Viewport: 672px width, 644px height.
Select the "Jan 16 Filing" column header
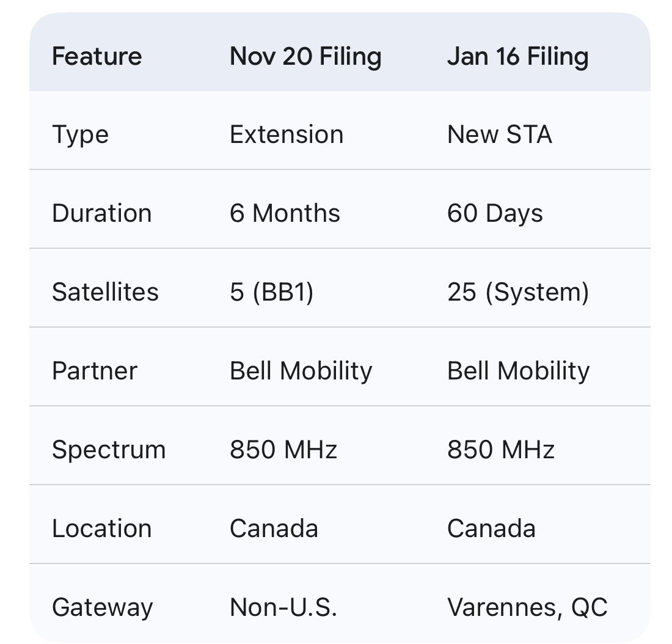pos(517,57)
